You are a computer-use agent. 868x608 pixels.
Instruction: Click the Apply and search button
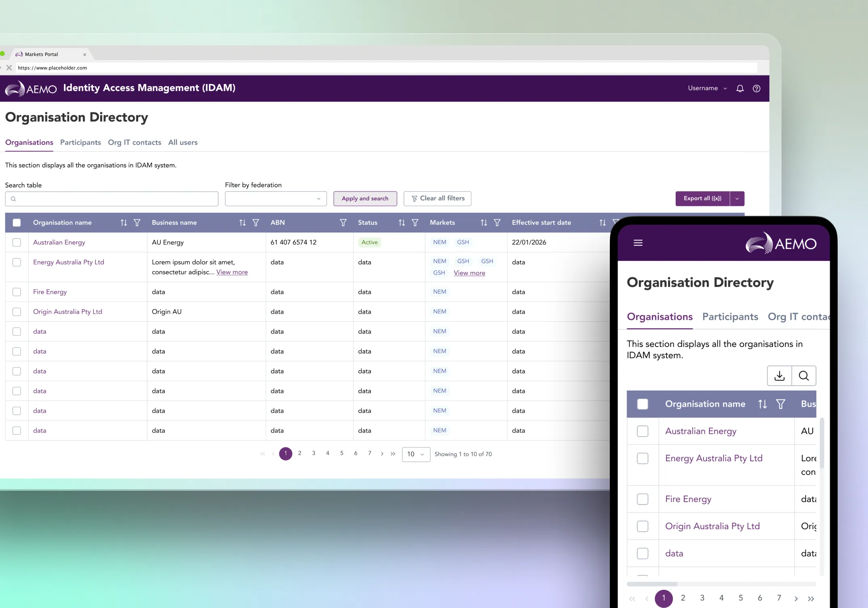pyautogui.click(x=365, y=198)
